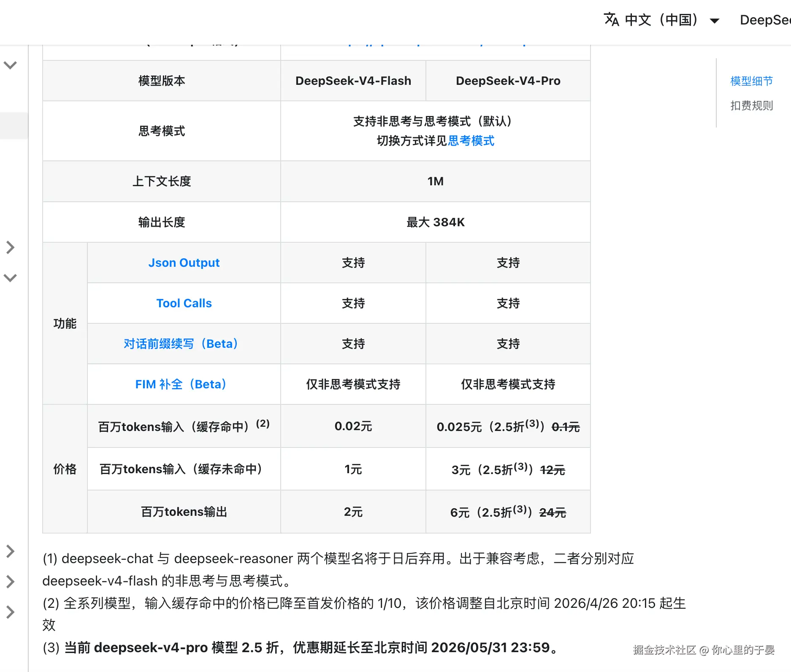This screenshot has width=791, height=672.
Task: Expand the sidebar chevron level with Json Output row
Action: (x=10, y=247)
